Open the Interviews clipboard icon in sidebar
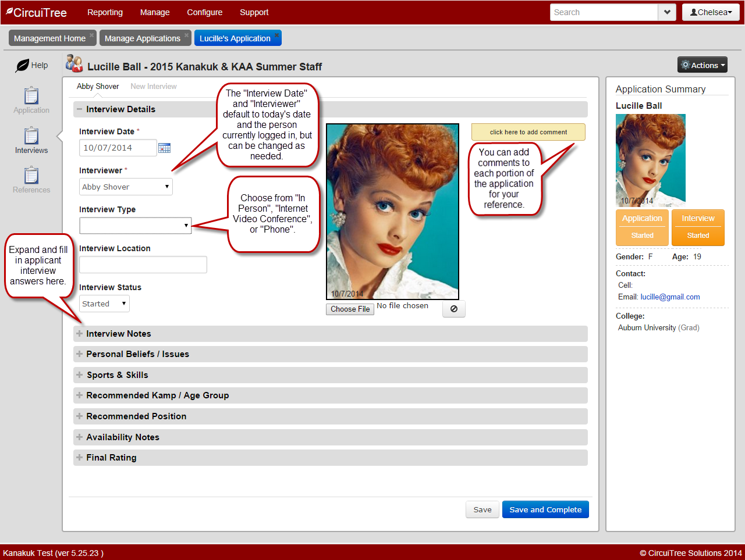Viewport: 745px width, 560px height. [x=31, y=137]
